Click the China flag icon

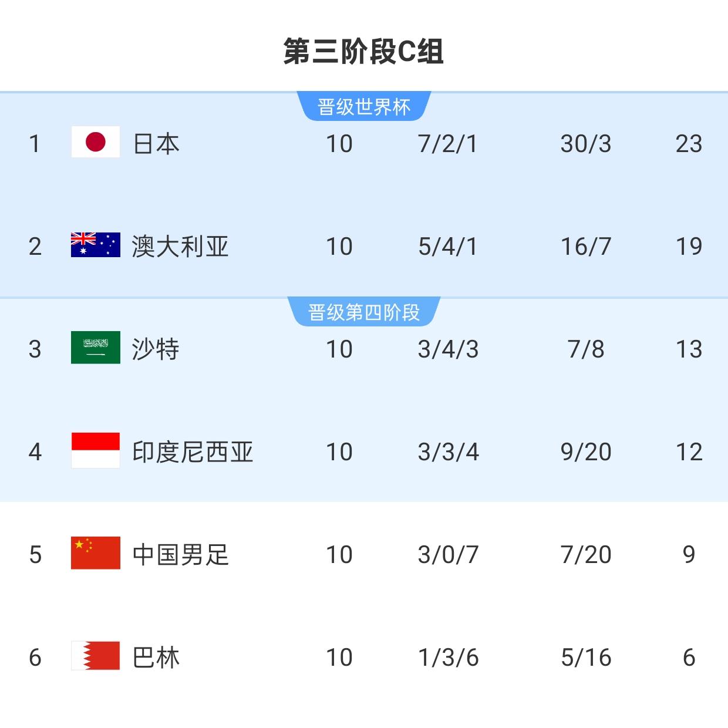click(96, 553)
